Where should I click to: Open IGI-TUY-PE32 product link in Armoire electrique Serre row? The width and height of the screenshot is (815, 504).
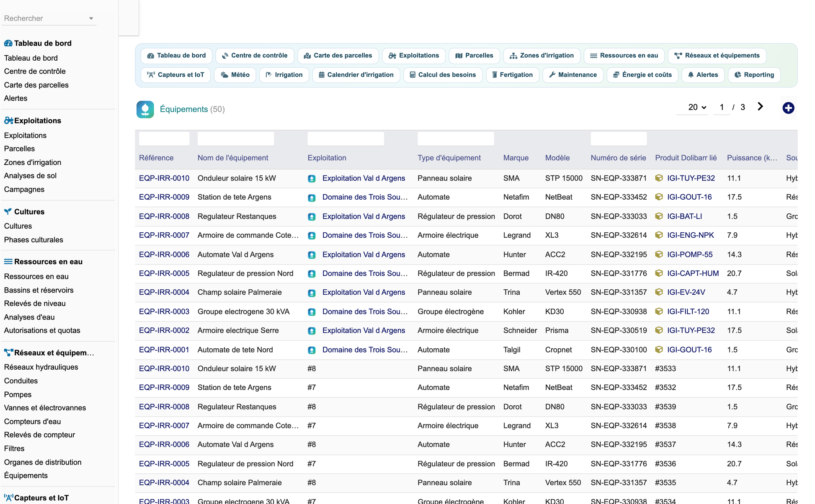[691, 330]
